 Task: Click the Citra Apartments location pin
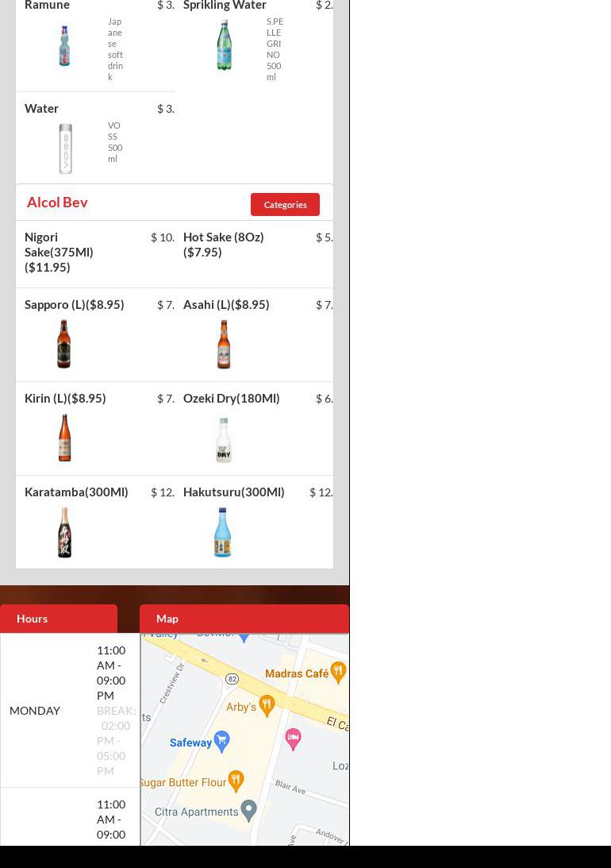click(x=249, y=810)
